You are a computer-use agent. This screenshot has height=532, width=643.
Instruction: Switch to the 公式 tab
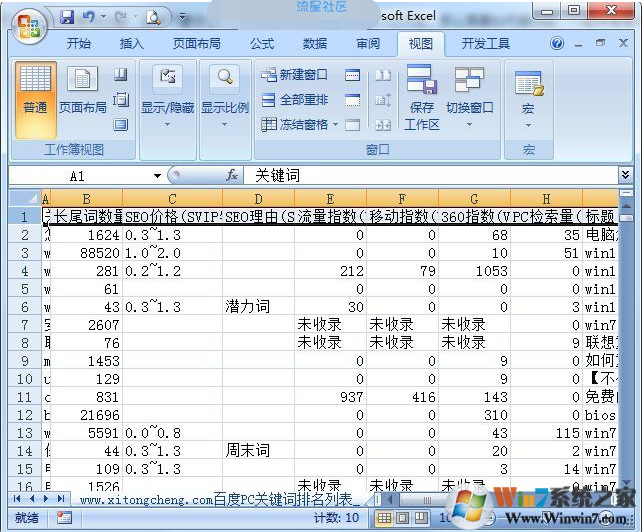point(262,43)
